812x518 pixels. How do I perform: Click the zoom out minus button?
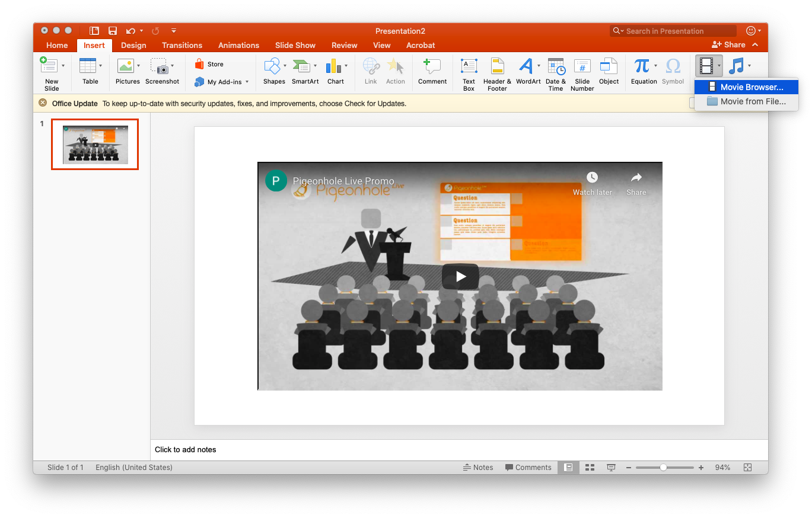(x=629, y=468)
